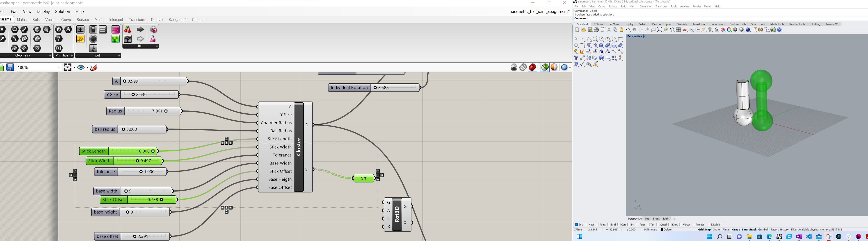This screenshot has width=868, height=241.
Task: Enable the Vertex object snap checkbox
Action: (681, 225)
